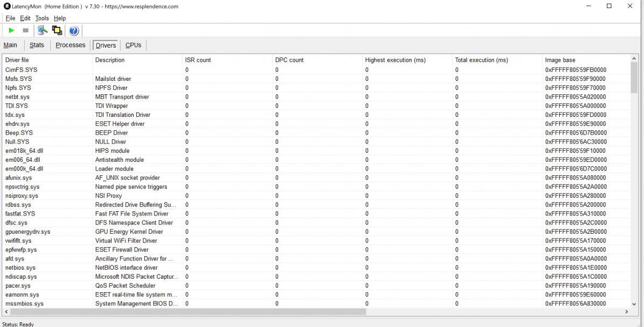The height and width of the screenshot is (327, 644).
Task: Sort by Highest execution (ms) column
Action: [x=408, y=60]
